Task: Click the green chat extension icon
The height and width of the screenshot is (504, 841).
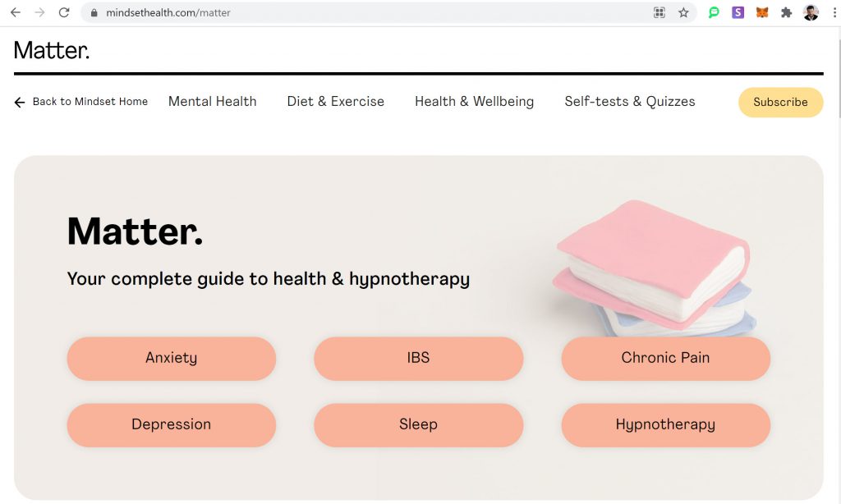Action: click(714, 12)
